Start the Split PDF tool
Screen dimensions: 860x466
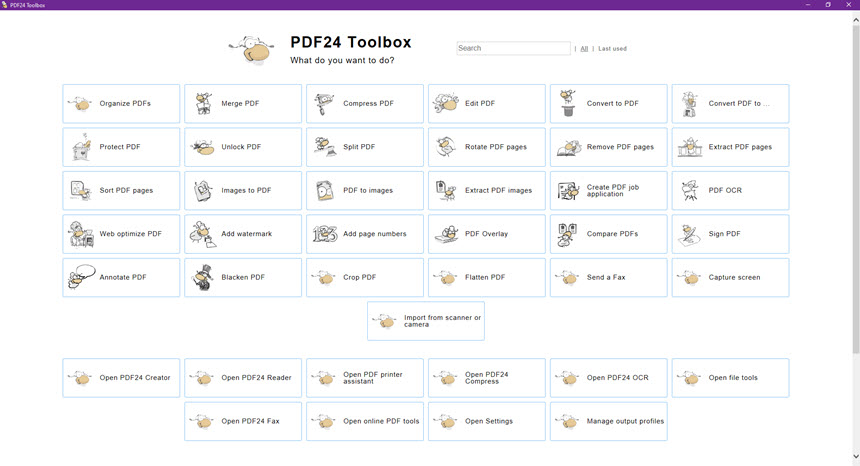click(365, 147)
